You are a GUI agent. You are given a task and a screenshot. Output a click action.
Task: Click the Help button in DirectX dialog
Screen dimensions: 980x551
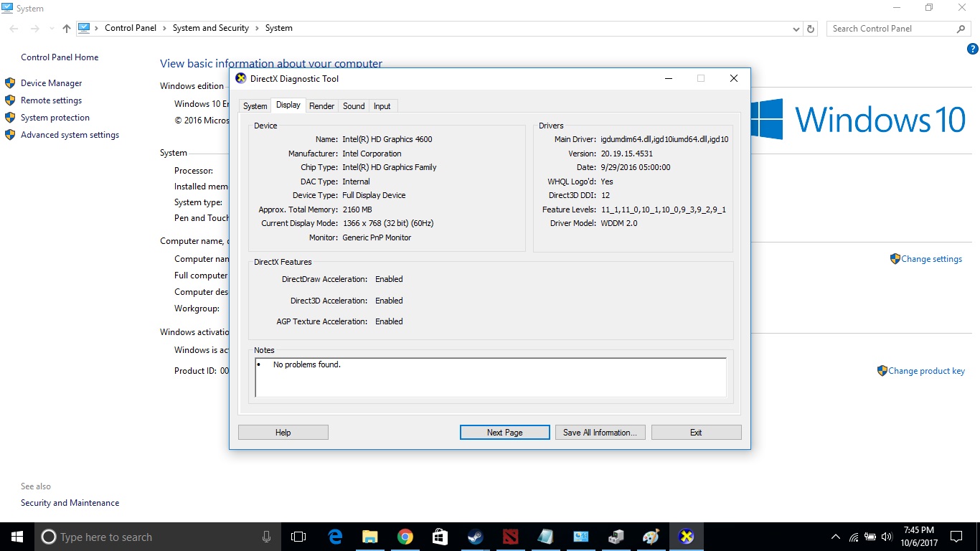pyautogui.click(x=283, y=433)
